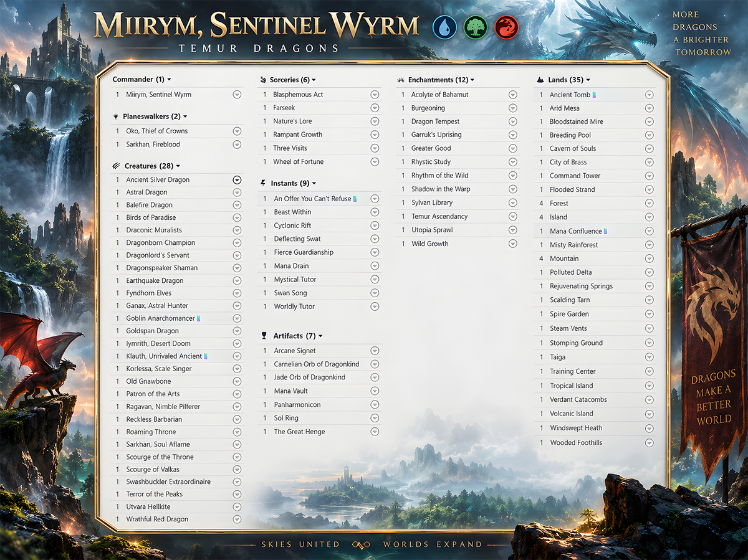The image size is (748, 560).
Task: Open dropdown for Wheel of Fortune
Action: (375, 162)
